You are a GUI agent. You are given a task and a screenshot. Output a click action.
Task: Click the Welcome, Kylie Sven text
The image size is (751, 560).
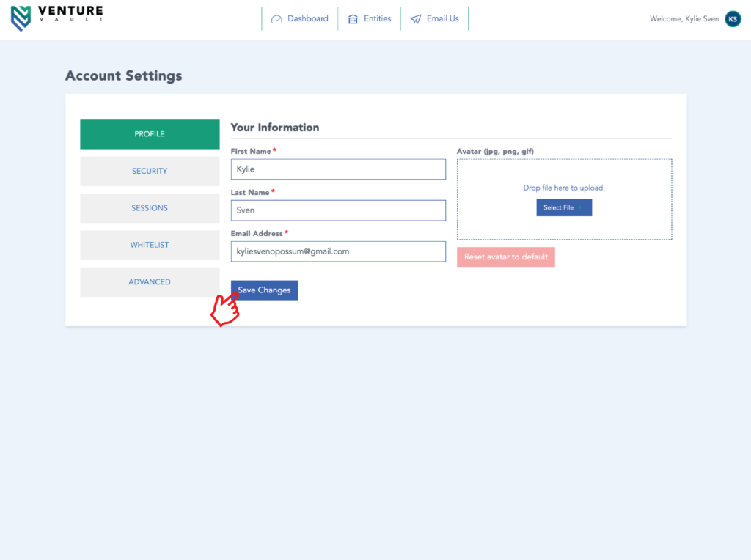click(684, 19)
